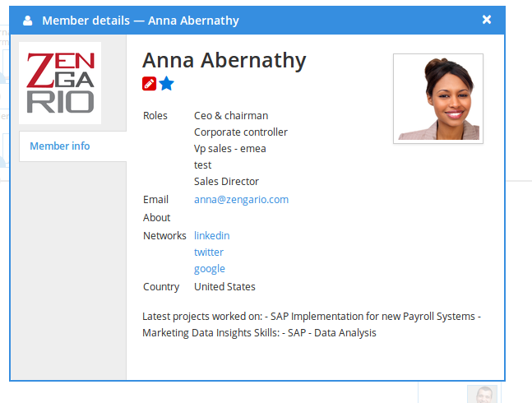Click the Zengario company logo
Screen dimensions: 532x403
tap(60, 83)
